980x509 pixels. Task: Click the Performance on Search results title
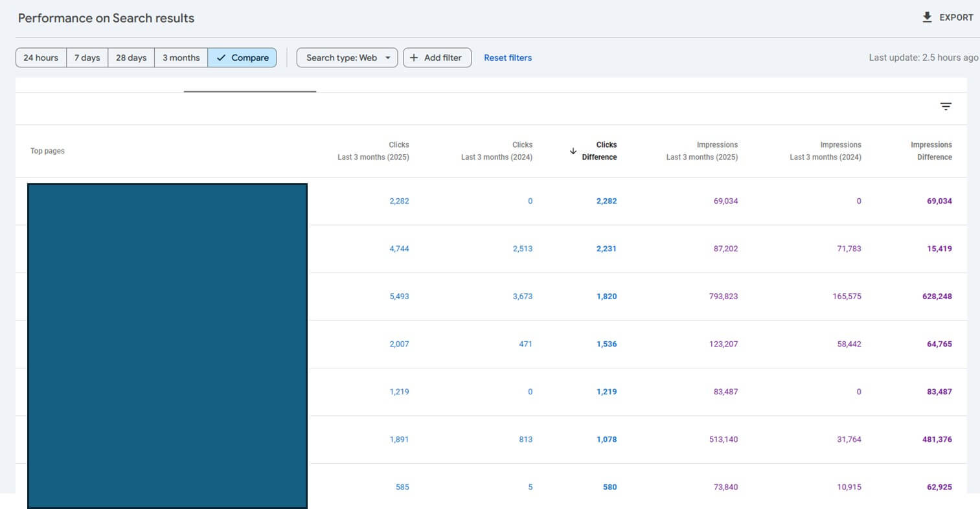[x=106, y=18]
